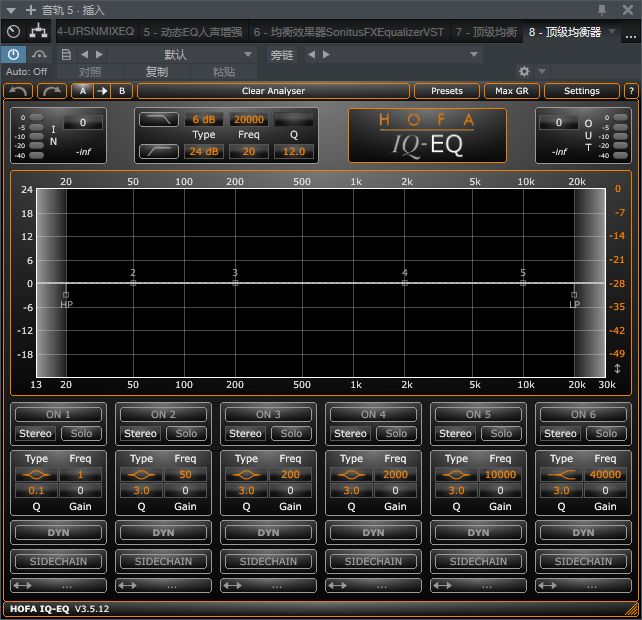Open the 24 dB high-pass slope selector
642x620 pixels.
[x=204, y=152]
